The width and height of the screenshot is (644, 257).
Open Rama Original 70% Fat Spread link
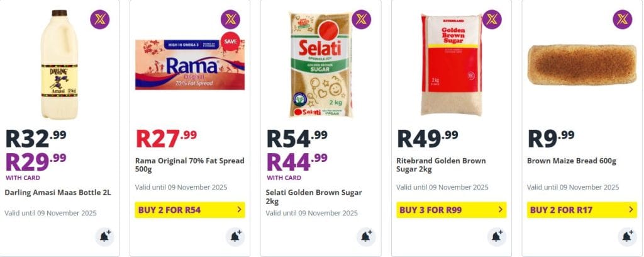coord(189,165)
